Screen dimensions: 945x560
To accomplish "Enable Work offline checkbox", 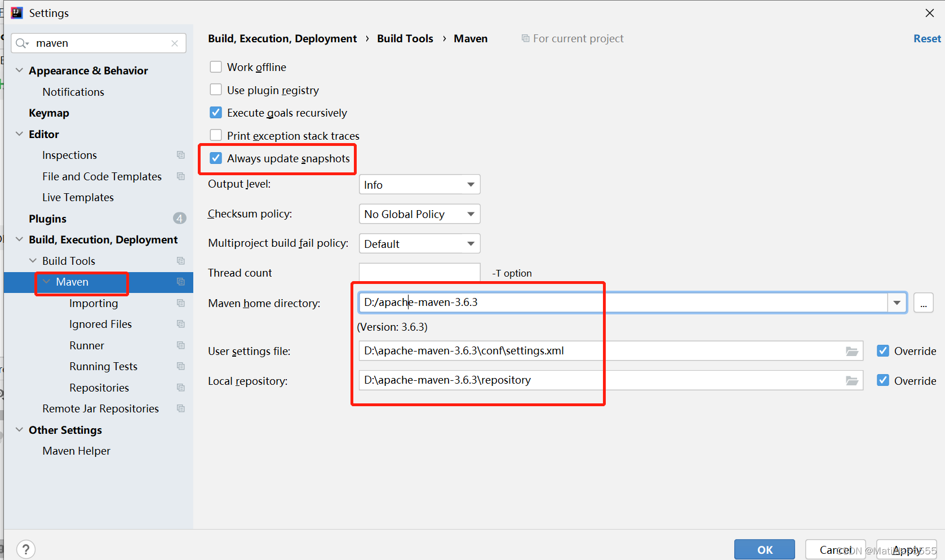I will click(216, 67).
